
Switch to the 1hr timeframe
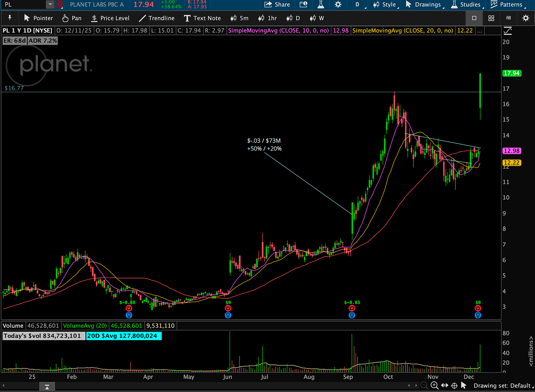(x=267, y=18)
